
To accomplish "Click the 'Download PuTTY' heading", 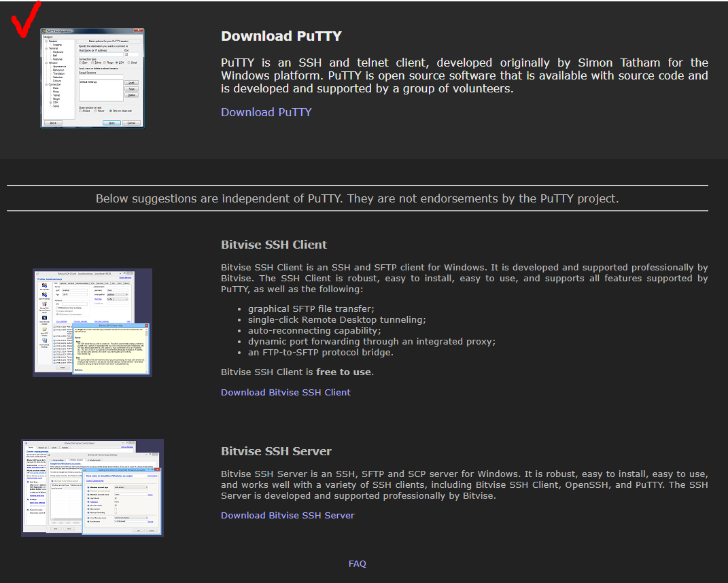I will [x=281, y=36].
